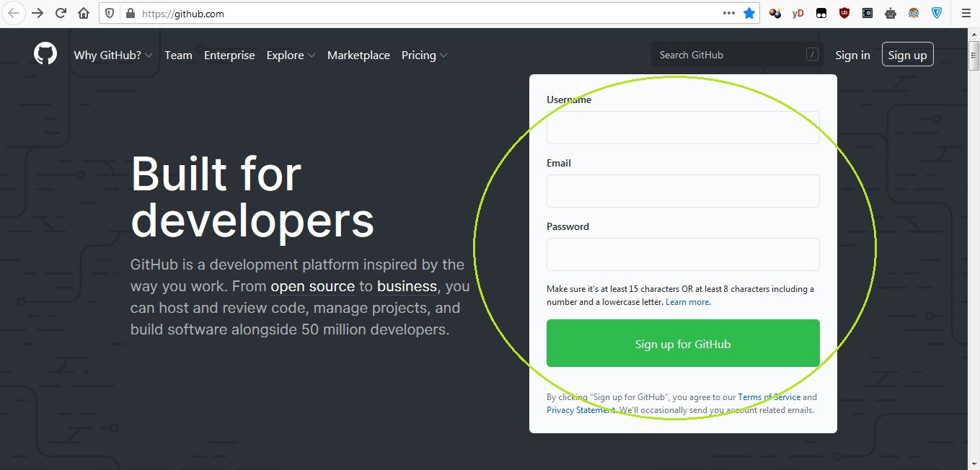
Task: Click into the Email input field
Action: (x=683, y=191)
